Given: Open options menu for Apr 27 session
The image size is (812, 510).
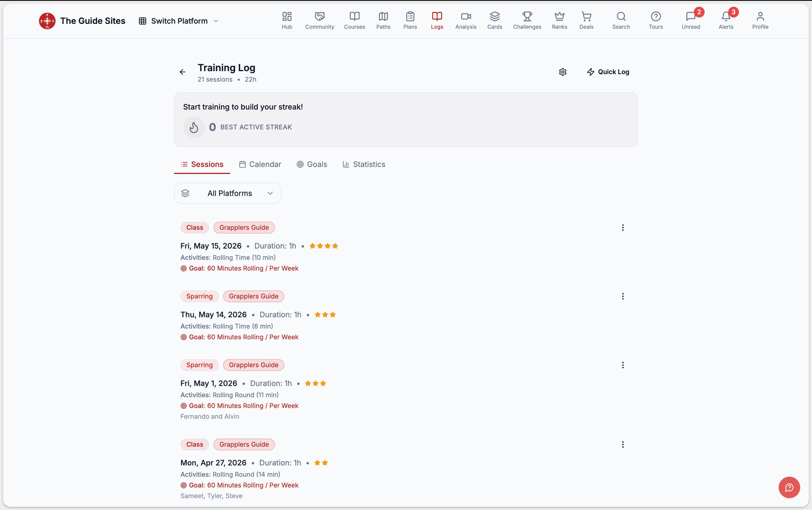Looking at the screenshot, I should pos(623,445).
